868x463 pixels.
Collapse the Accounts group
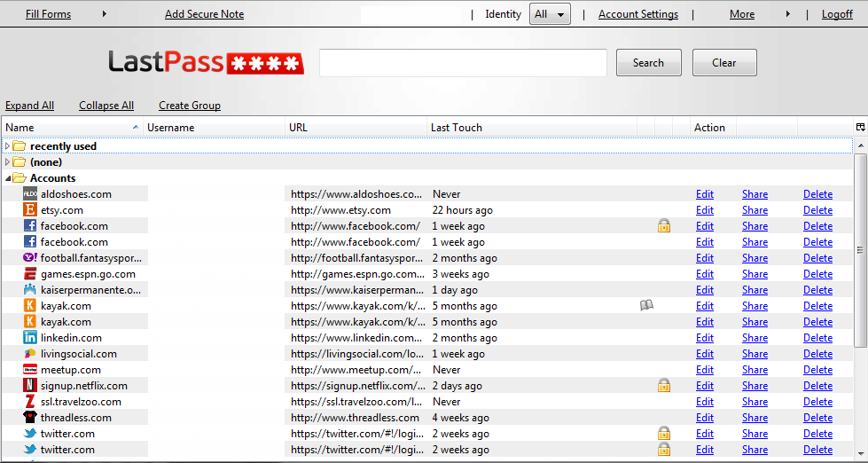[x=8, y=178]
